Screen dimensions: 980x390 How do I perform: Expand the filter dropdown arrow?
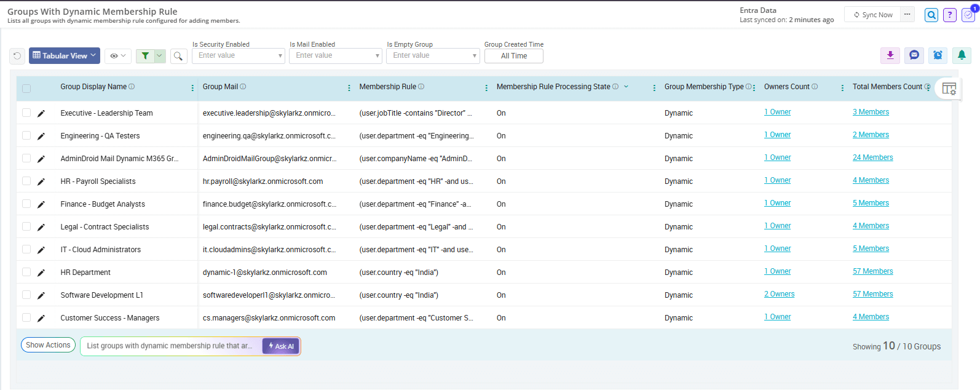tap(160, 56)
